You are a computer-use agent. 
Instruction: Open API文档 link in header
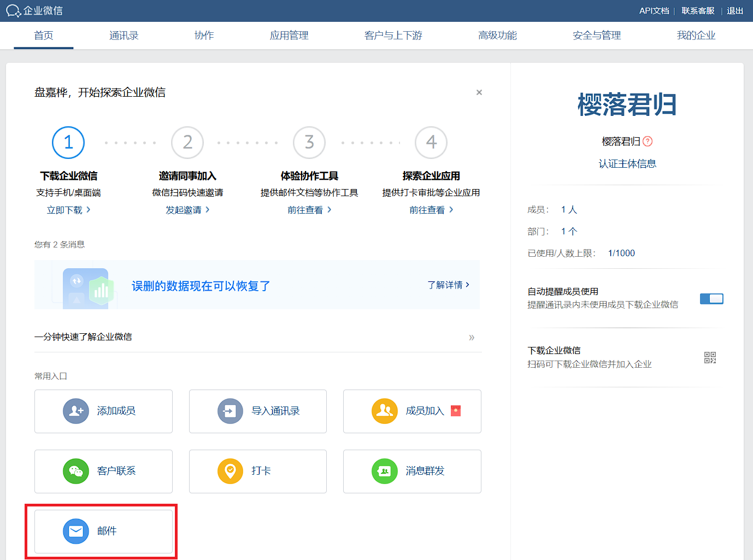click(x=654, y=11)
